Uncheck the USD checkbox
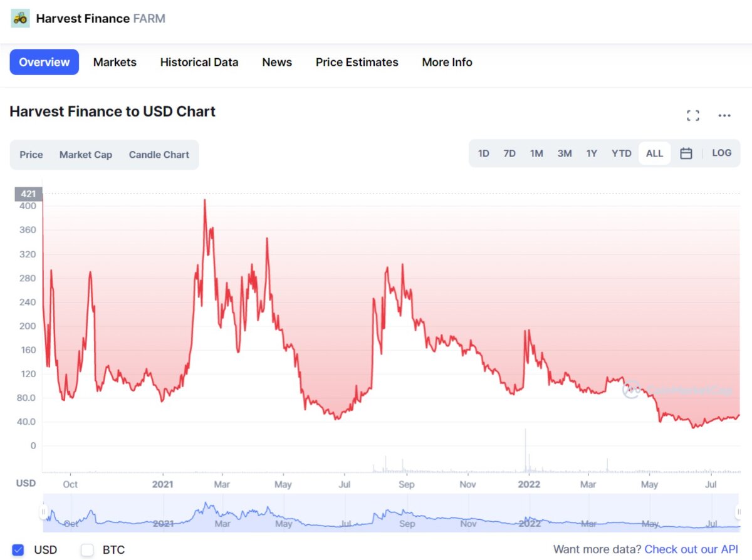 (18, 550)
